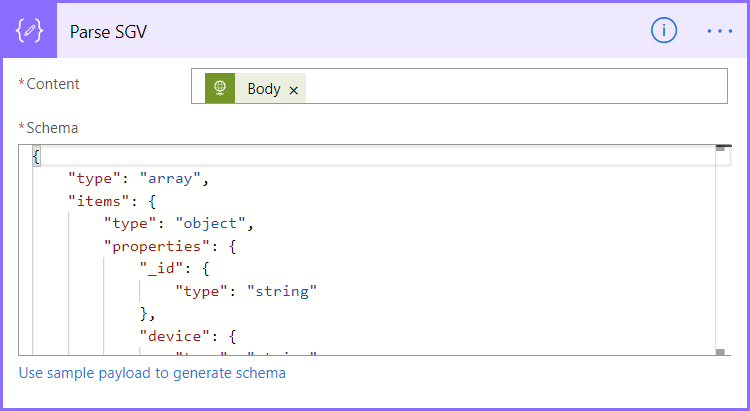Click Use sample payload to generate schema
The height and width of the screenshot is (411, 750).
click(152, 373)
